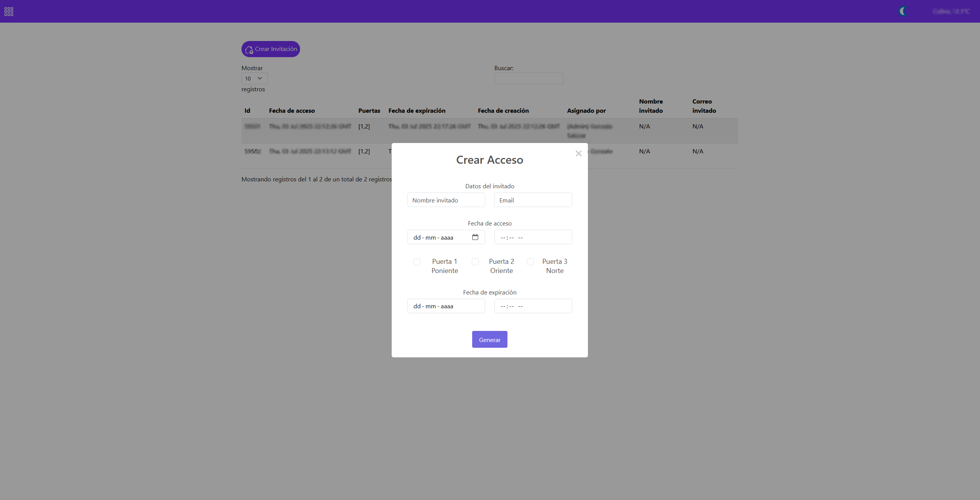Click the Buscar search box

pyautogui.click(x=529, y=79)
